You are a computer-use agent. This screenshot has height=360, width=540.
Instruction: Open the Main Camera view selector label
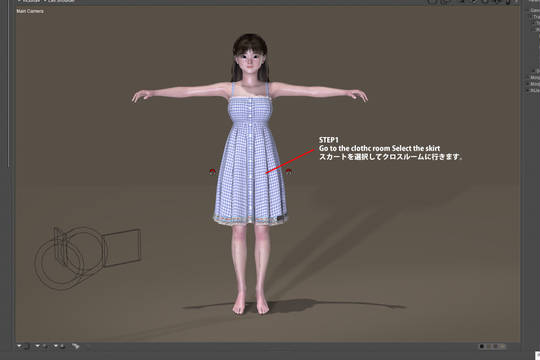pyautogui.click(x=30, y=11)
